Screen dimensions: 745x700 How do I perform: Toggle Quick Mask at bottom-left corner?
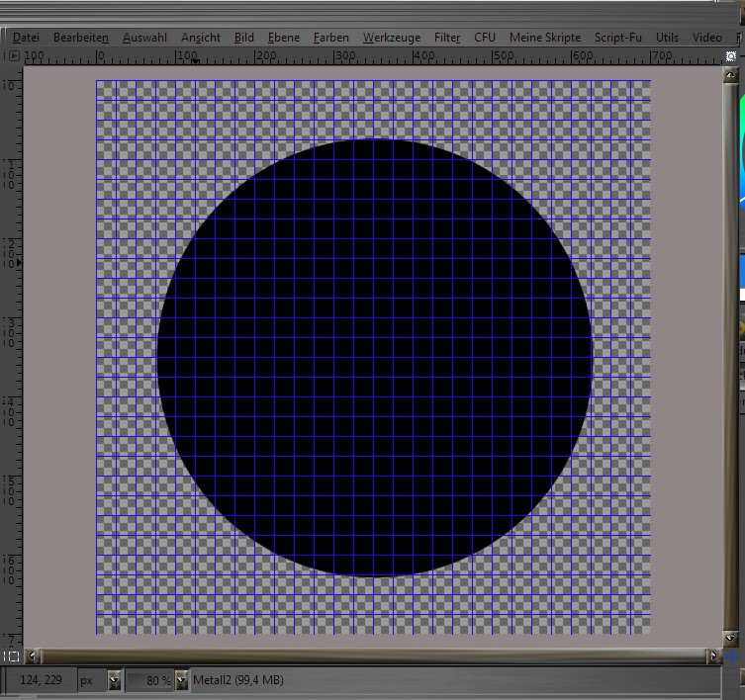click(11, 656)
